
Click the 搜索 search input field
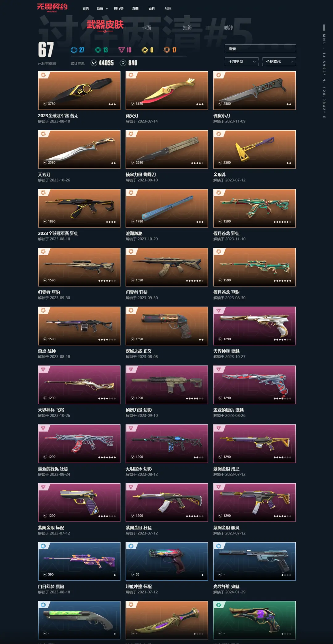point(260,49)
